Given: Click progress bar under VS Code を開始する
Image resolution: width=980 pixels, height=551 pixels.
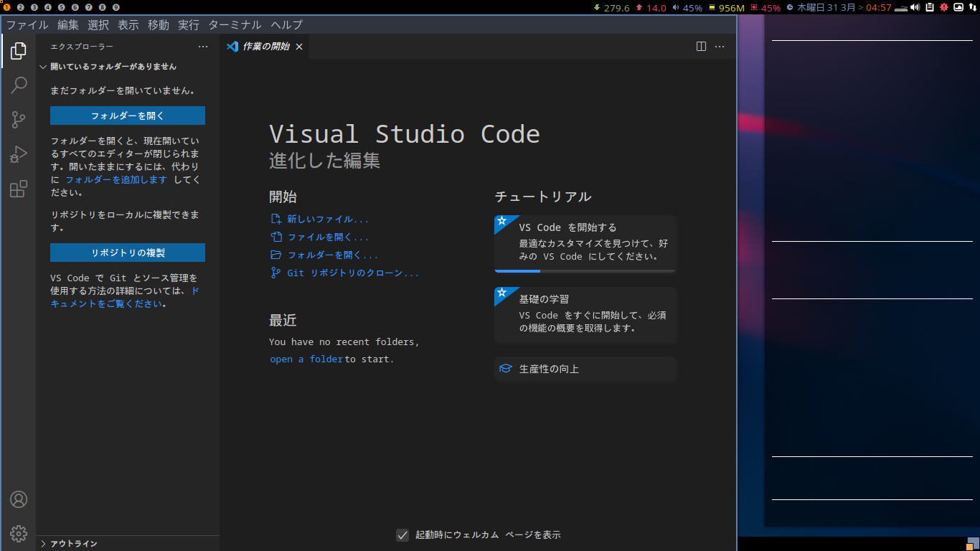Looking at the screenshot, I should 585,271.
